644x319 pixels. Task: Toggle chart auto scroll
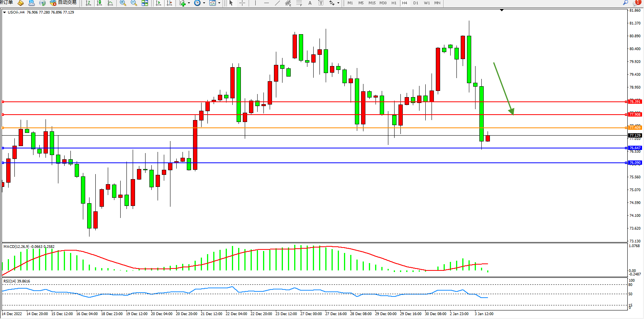(x=158, y=3)
